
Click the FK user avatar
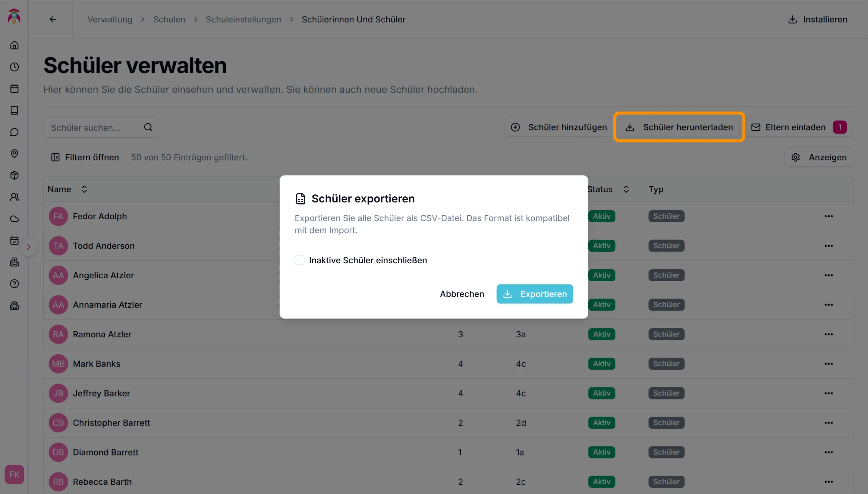(x=14, y=474)
